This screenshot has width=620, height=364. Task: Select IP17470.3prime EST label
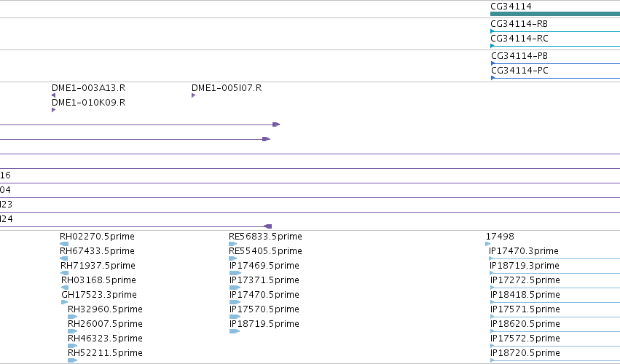coord(524,251)
